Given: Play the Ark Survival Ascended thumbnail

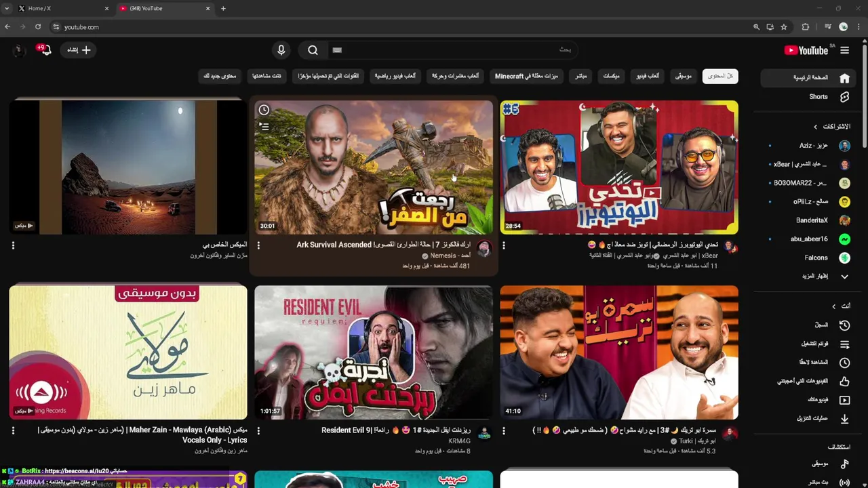Looking at the screenshot, I should click(374, 167).
